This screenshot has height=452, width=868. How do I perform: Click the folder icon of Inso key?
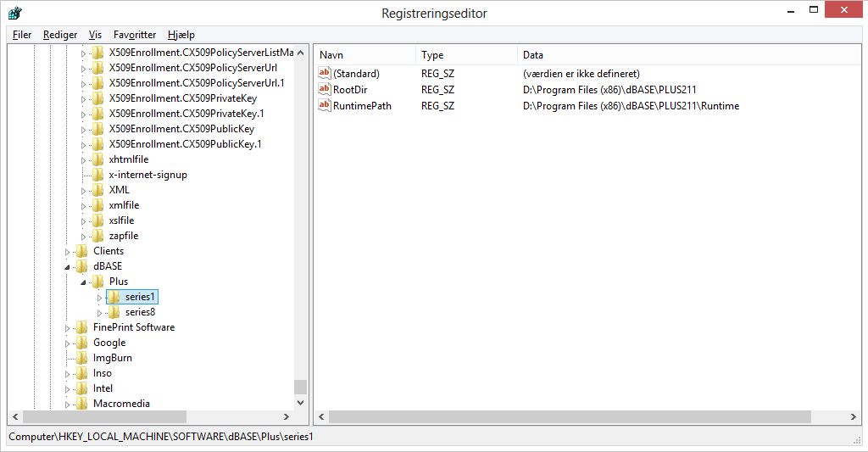pyautogui.click(x=81, y=373)
